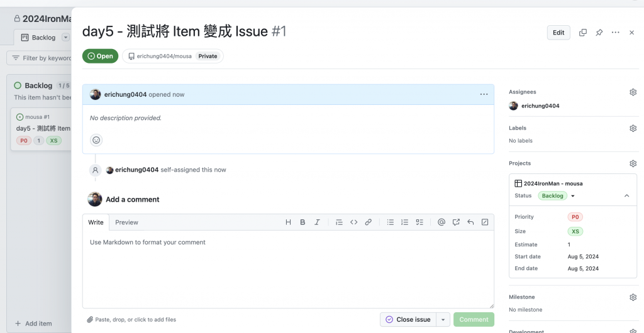Open erichung0404 in self-assigned event
644x333 pixels.
(136, 170)
